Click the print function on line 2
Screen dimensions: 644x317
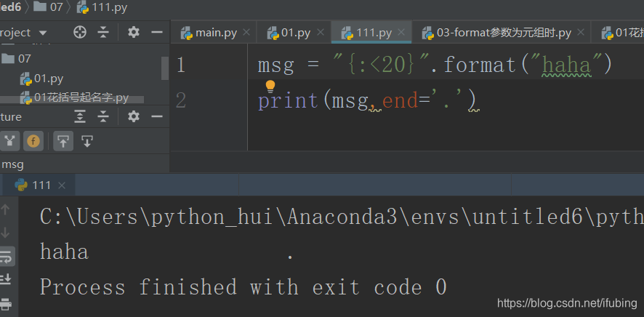[x=289, y=100]
